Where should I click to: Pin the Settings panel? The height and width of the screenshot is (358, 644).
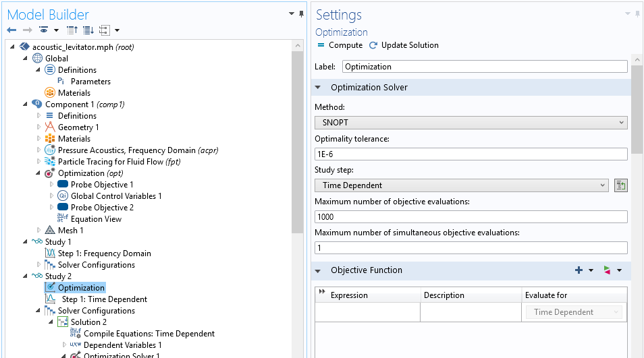639,13
